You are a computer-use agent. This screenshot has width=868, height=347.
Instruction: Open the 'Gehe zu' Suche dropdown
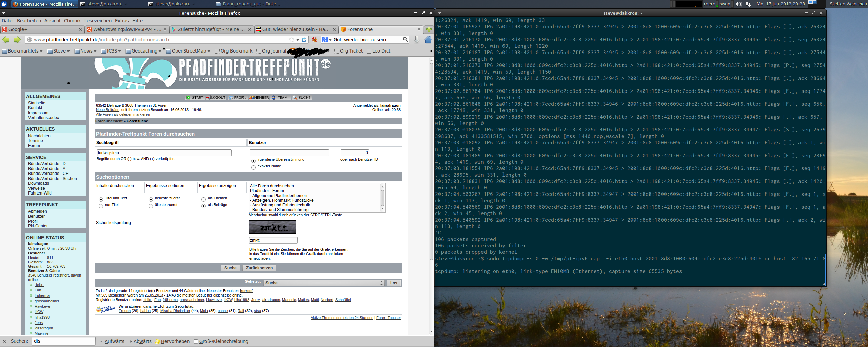[324, 283]
